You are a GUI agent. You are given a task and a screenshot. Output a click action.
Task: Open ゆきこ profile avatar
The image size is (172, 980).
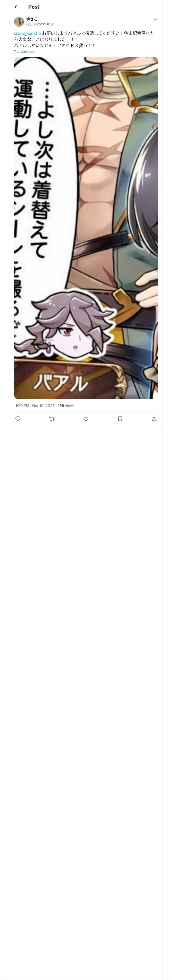pos(19,21)
